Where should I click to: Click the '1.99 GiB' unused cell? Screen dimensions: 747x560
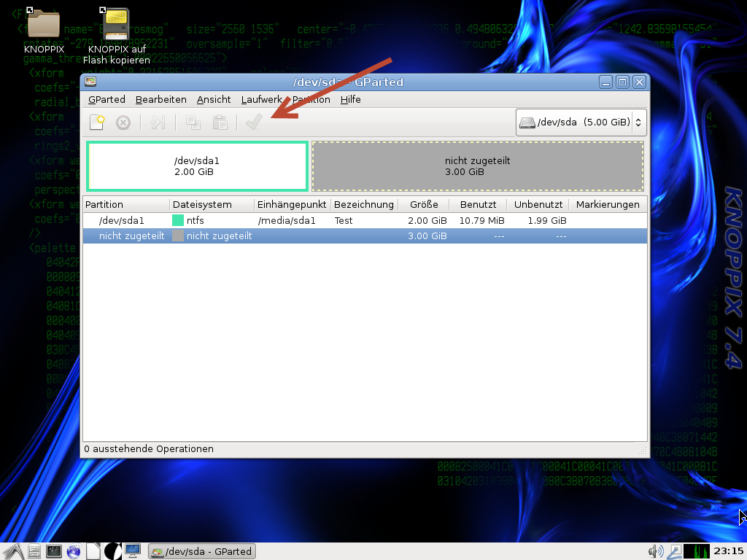tap(547, 220)
